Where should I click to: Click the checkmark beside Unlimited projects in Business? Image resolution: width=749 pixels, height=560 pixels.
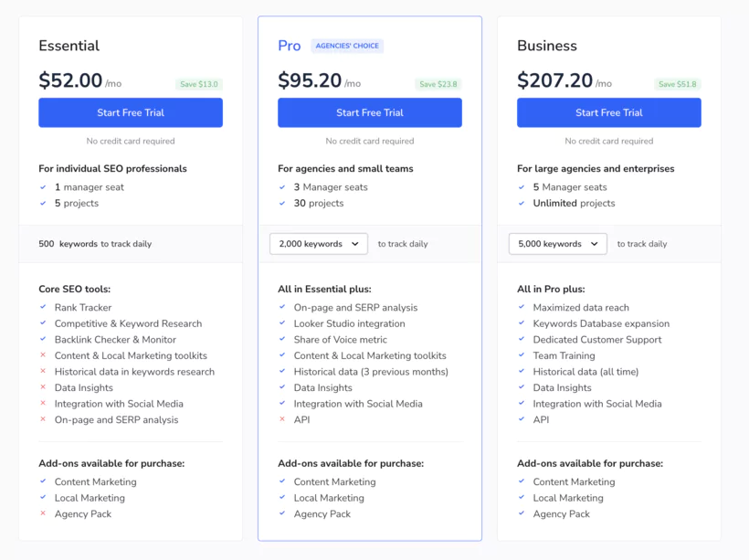point(523,203)
